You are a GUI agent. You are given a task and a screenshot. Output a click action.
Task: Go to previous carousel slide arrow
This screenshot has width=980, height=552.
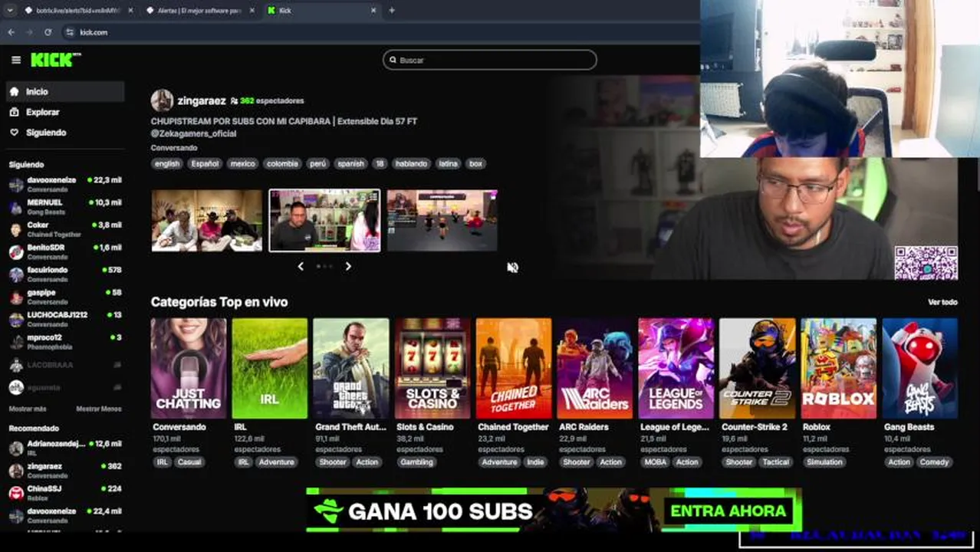pos(301,266)
